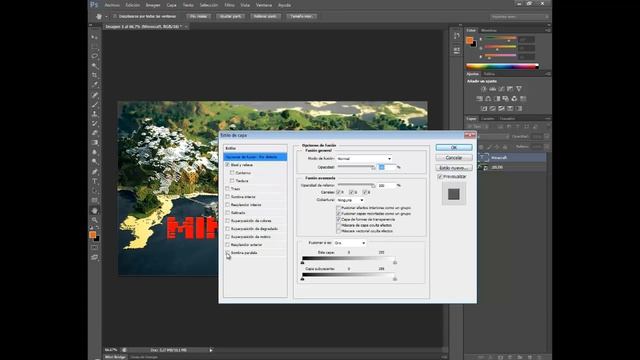Open the Hand tool preset picker arrow
Image resolution: width=640 pixels, height=360 pixels.
click(107, 17)
